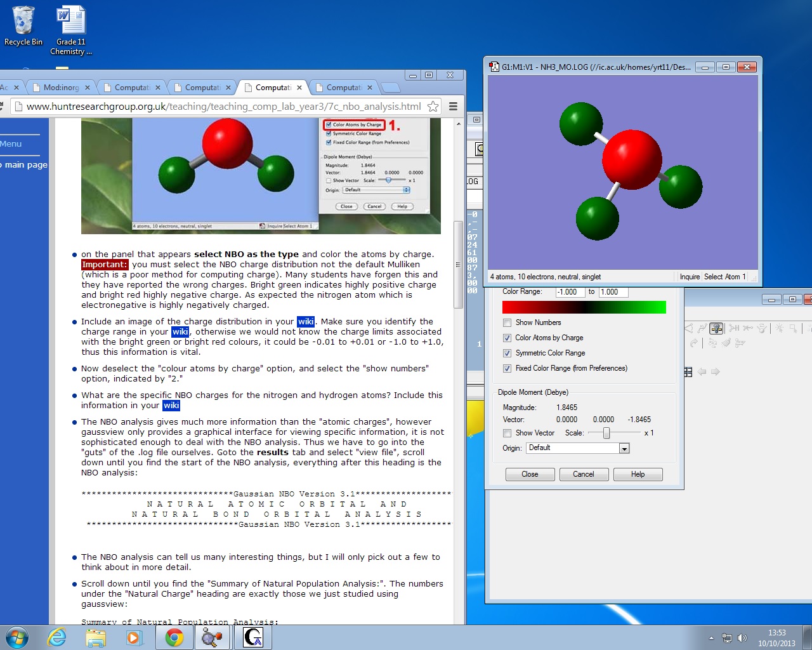Toggle Fixed Color Range from Preferences
The height and width of the screenshot is (650, 812).
click(507, 368)
